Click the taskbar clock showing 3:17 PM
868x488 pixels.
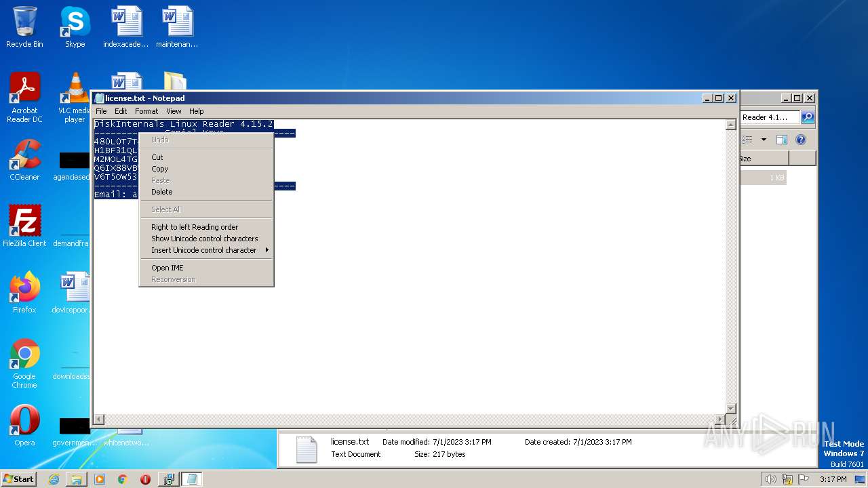pyautogui.click(x=833, y=479)
